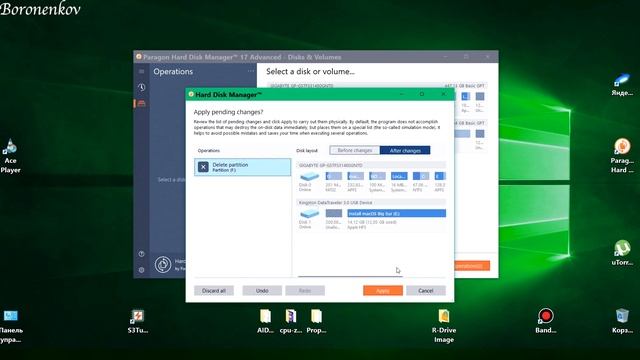Open the R-Drive Image folder on desktop
This screenshot has height=360, width=640.
[x=444, y=326]
